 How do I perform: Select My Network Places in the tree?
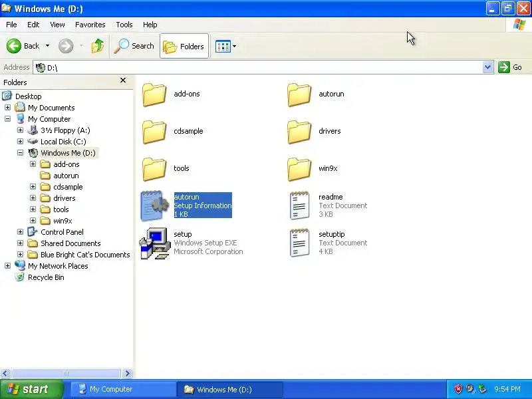(x=58, y=266)
